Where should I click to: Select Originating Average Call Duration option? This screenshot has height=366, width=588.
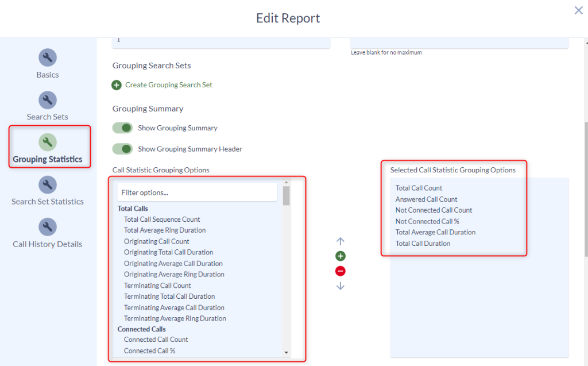point(173,264)
